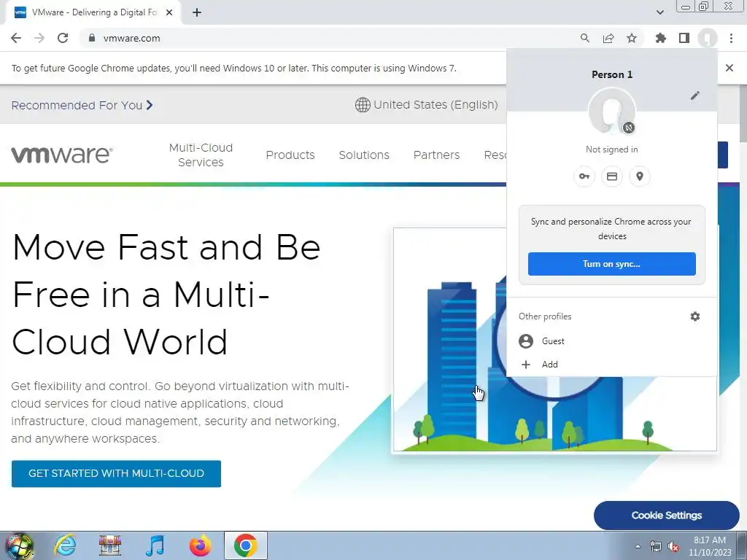Open the Extensions puzzle icon

point(661,38)
